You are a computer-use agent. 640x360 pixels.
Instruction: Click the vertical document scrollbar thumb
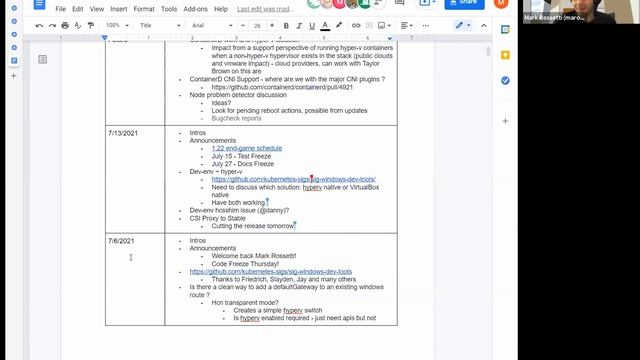488,51
